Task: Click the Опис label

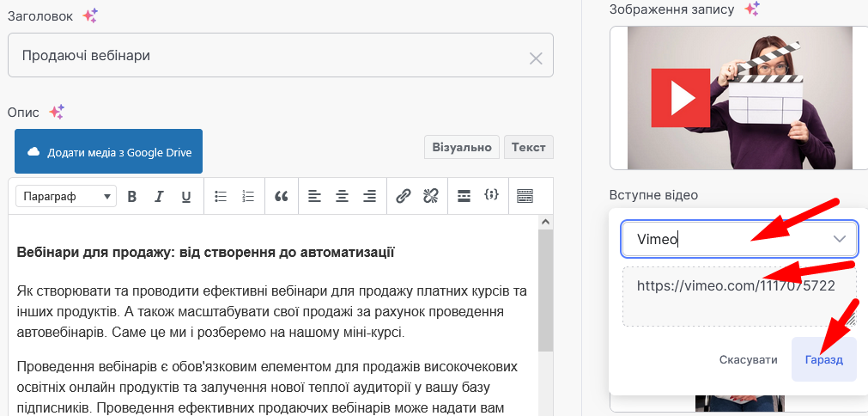Action: 23,113
